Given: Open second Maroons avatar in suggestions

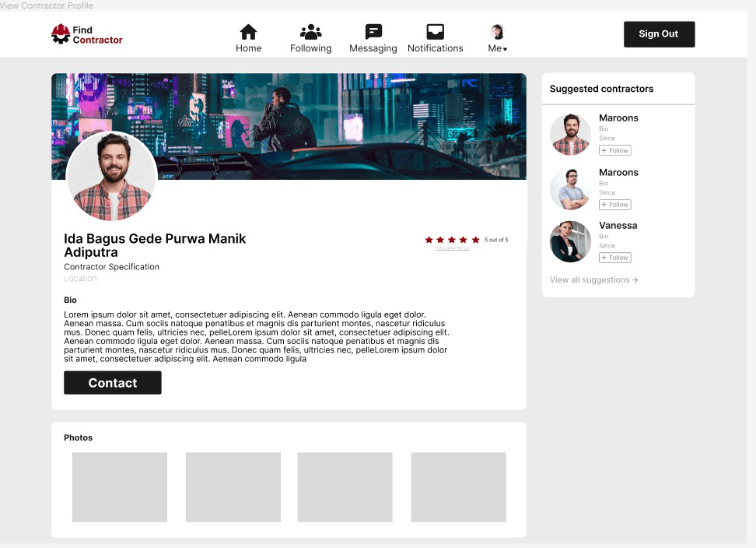Looking at the screenshot, I should (570, 189).
